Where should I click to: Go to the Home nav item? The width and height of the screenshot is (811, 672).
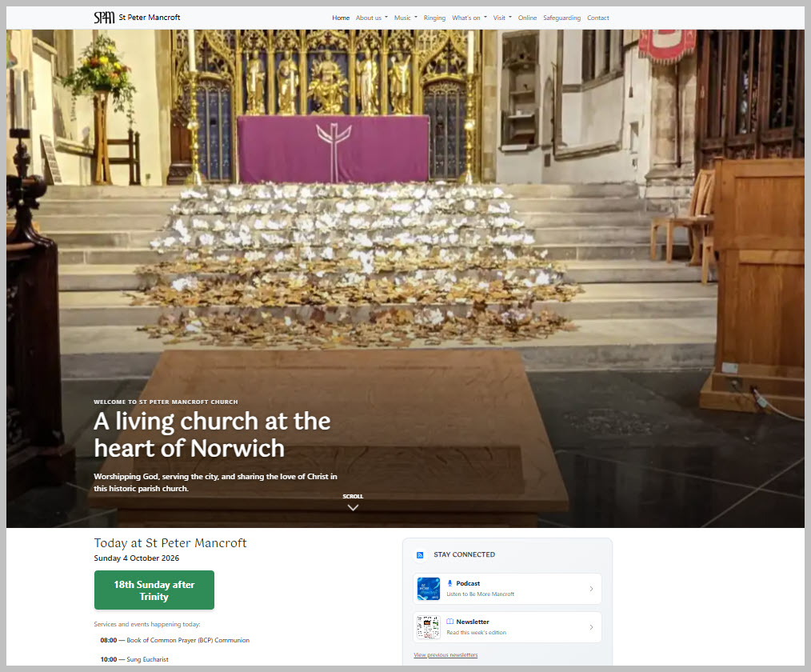(x=341, y=18)
